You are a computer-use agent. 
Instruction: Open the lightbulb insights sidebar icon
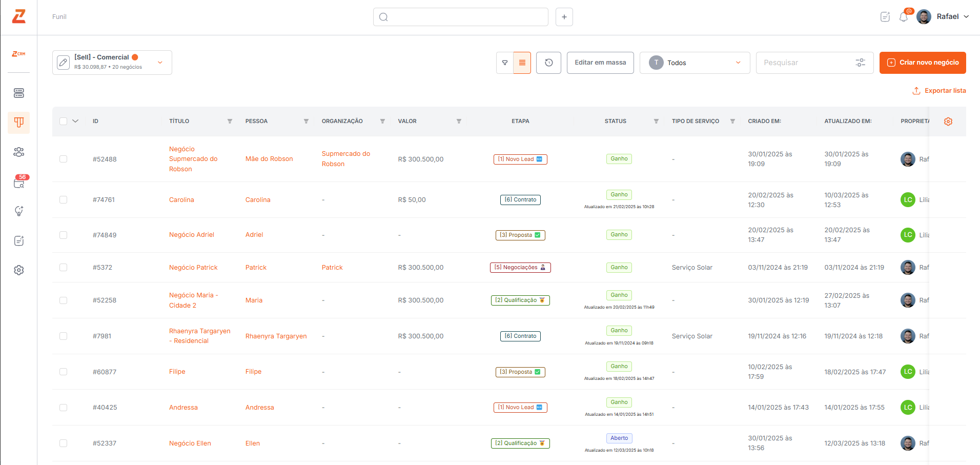tap(19, 211)
